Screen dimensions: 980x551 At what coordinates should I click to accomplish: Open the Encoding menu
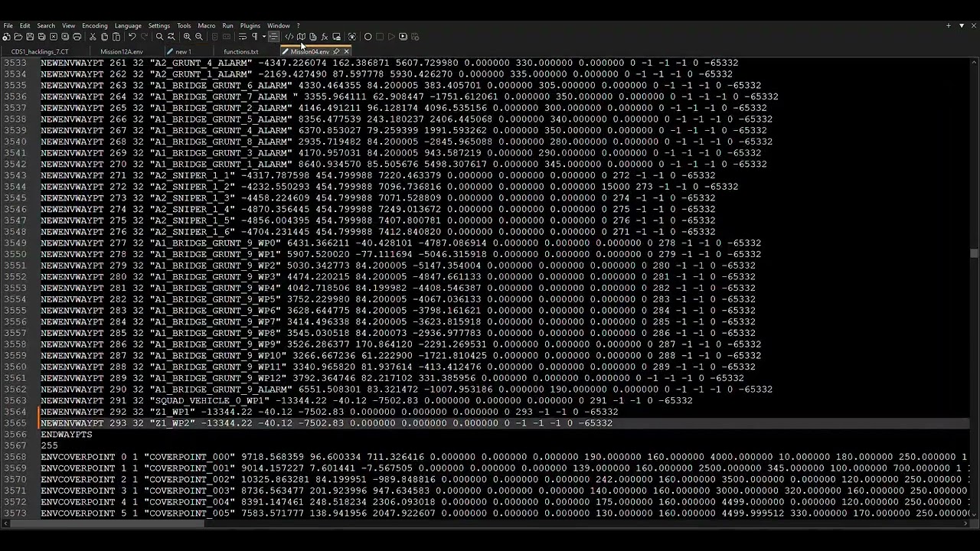94,25
